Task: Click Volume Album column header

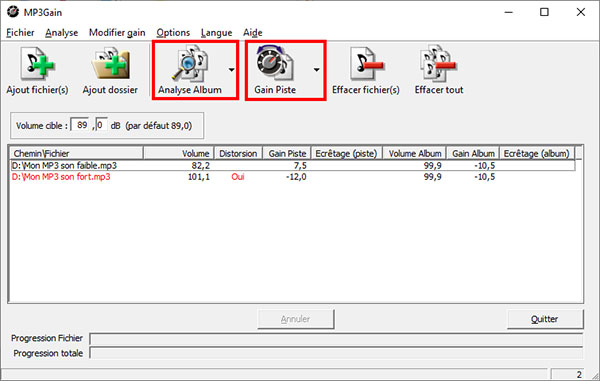Action: (x=414, y=153)
